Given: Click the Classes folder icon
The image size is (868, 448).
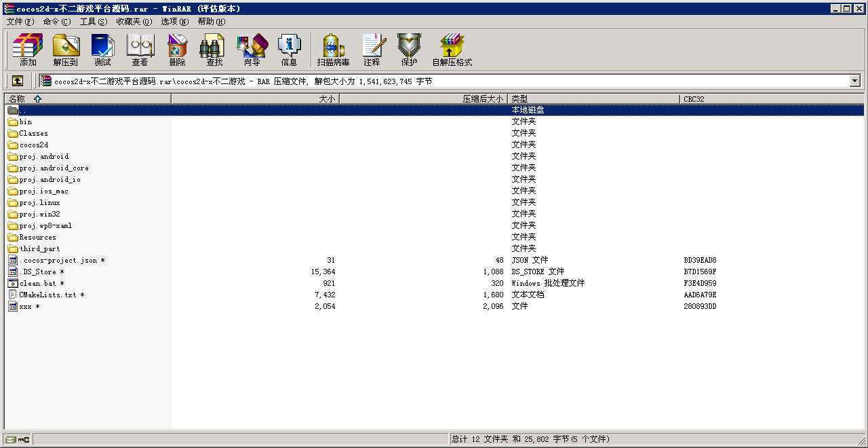Looking at the screenshot, I should tap(13, 134).
